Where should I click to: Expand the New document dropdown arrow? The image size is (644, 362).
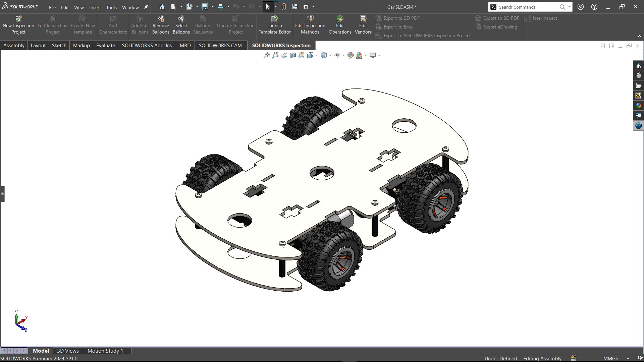181,7
